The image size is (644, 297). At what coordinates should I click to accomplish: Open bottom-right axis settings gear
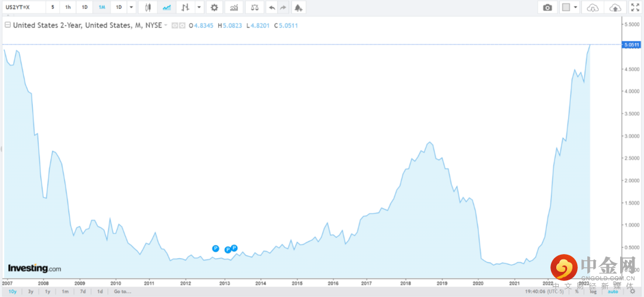(633, 292)
